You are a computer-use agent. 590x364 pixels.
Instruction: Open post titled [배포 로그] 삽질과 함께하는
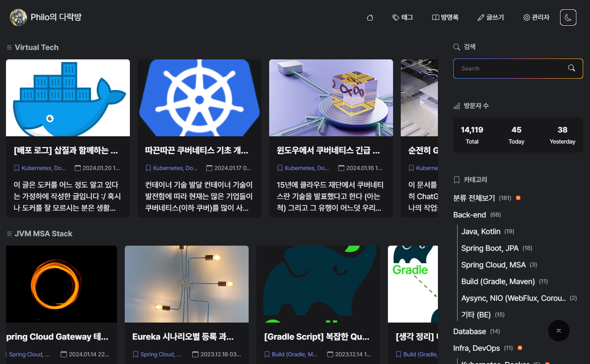(x=66, y=150)
